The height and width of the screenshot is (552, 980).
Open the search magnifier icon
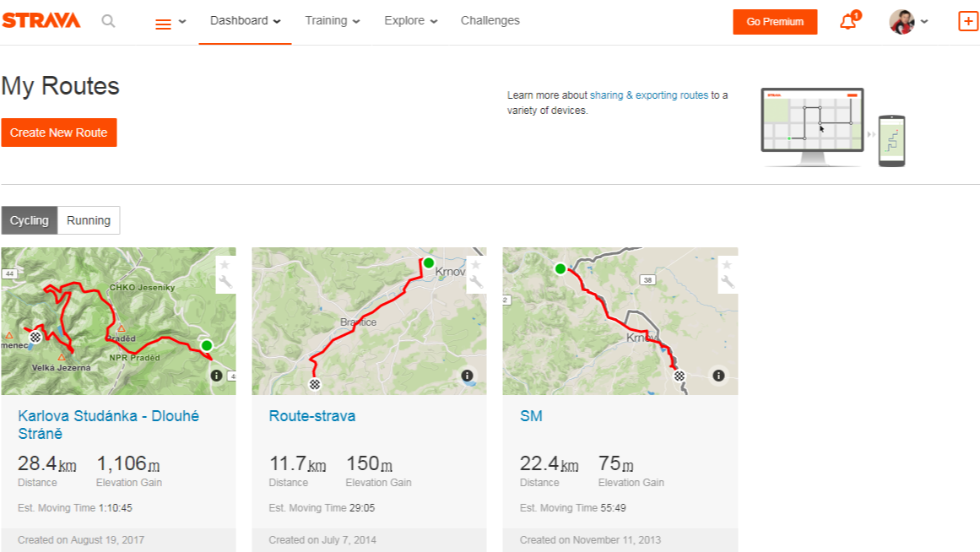[108, 21]
